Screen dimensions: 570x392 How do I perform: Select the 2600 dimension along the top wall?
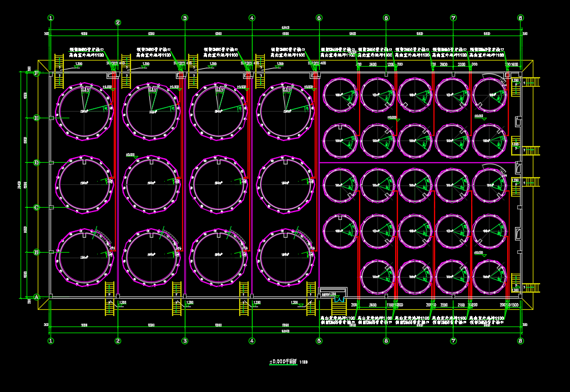tap(444, 64)
